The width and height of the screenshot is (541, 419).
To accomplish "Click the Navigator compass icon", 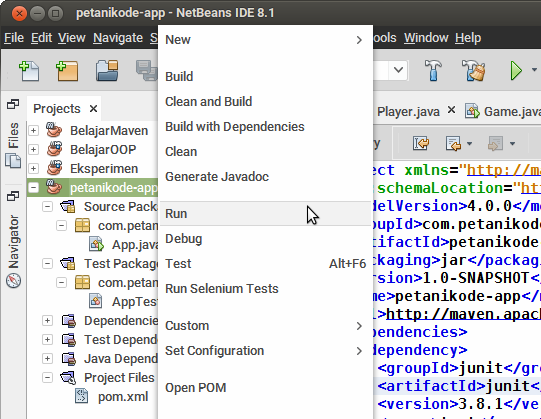I will pos(13,280).
